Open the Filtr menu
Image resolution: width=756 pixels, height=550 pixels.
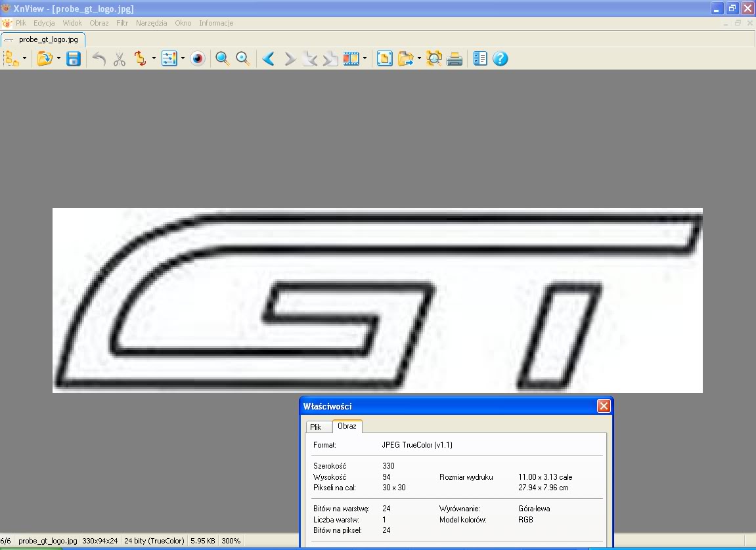(122, 23)
